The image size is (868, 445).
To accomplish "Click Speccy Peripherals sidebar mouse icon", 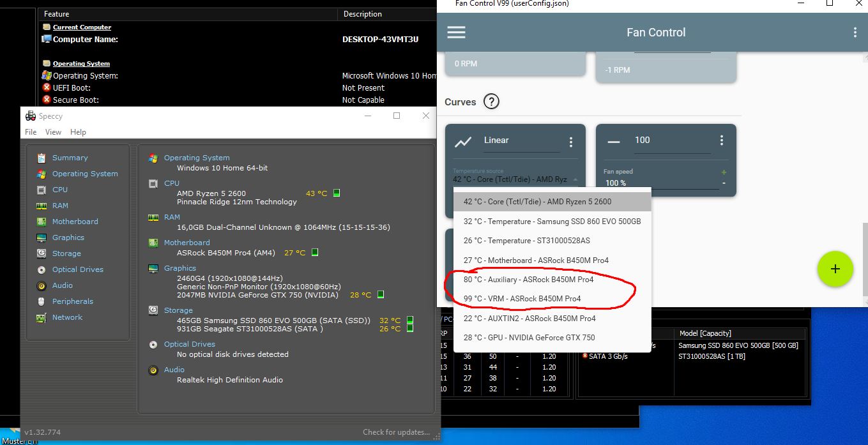I will [x=42, y=301].
